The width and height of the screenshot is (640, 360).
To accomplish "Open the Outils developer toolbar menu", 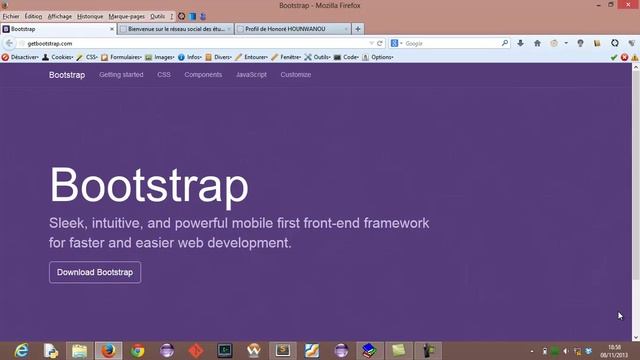I will tap(317, 57).
